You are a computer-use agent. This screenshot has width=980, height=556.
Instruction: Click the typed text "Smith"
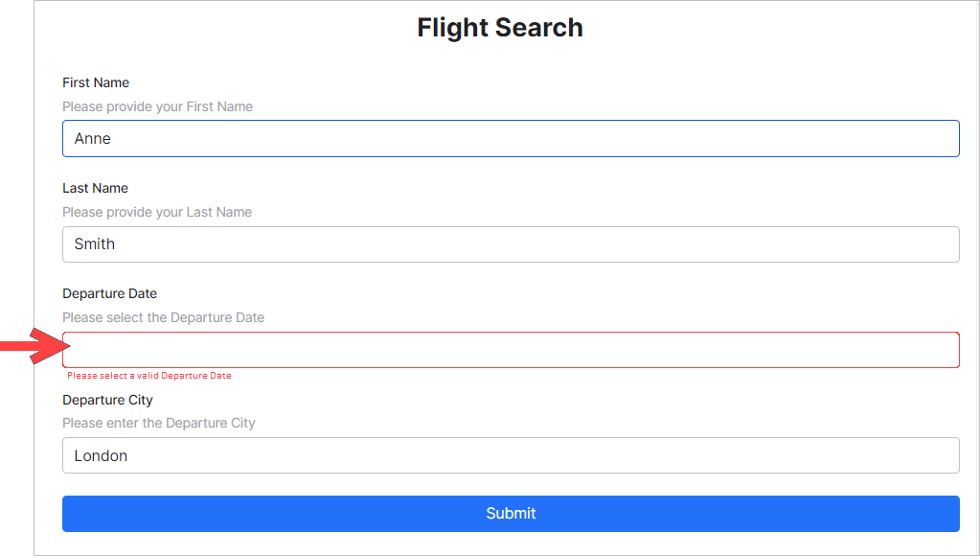(95, 244)
